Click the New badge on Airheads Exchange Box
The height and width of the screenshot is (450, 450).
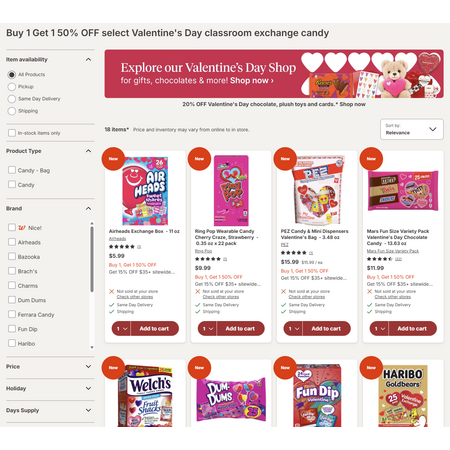tap(113, 159)
